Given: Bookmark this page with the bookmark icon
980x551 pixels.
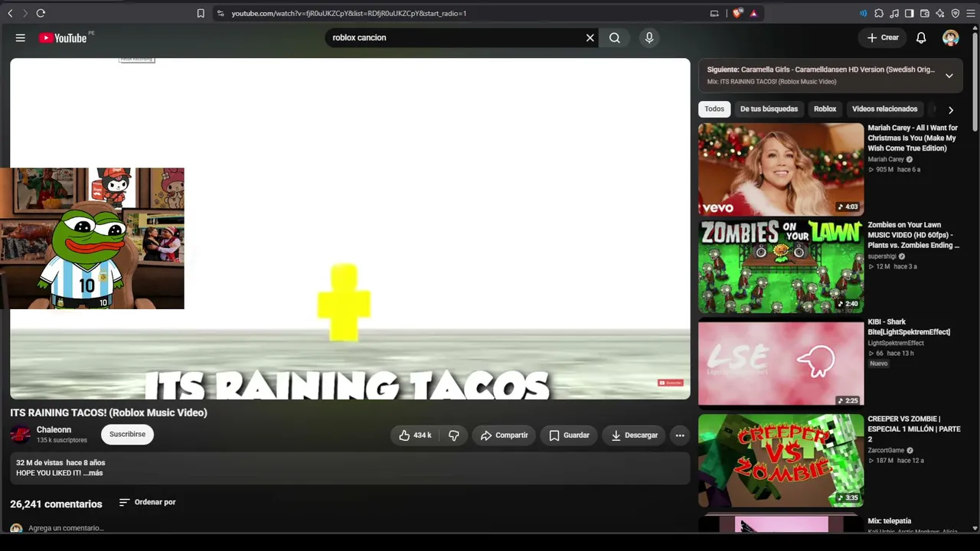Looking at the screenshot, I should coord(201,13).
